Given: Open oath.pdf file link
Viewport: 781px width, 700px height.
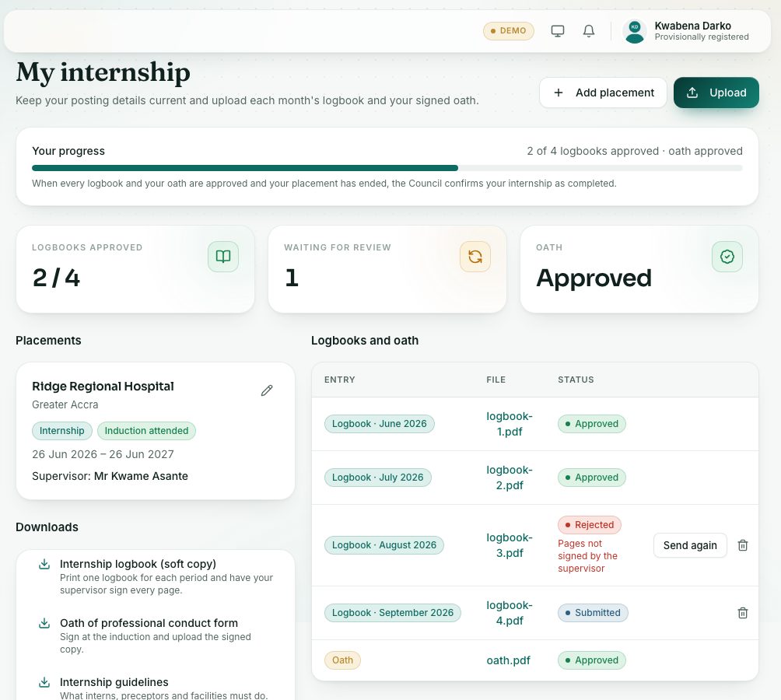Looking at the screenshot, I should 508,660.
